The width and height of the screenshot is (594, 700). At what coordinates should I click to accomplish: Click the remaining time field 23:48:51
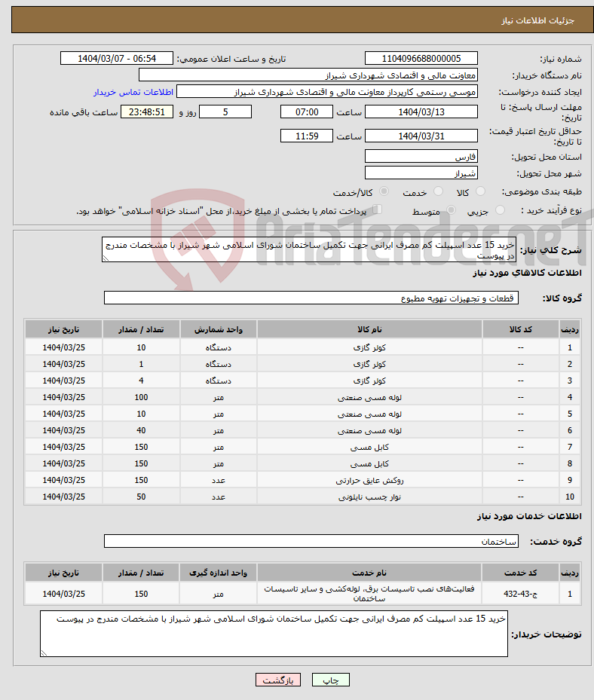tap(147, 112)
